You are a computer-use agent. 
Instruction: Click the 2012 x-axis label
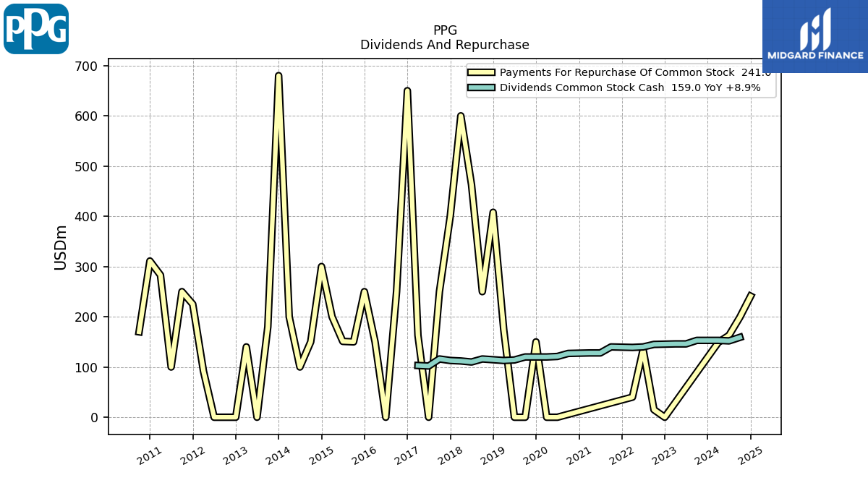(x=192, y=455)
